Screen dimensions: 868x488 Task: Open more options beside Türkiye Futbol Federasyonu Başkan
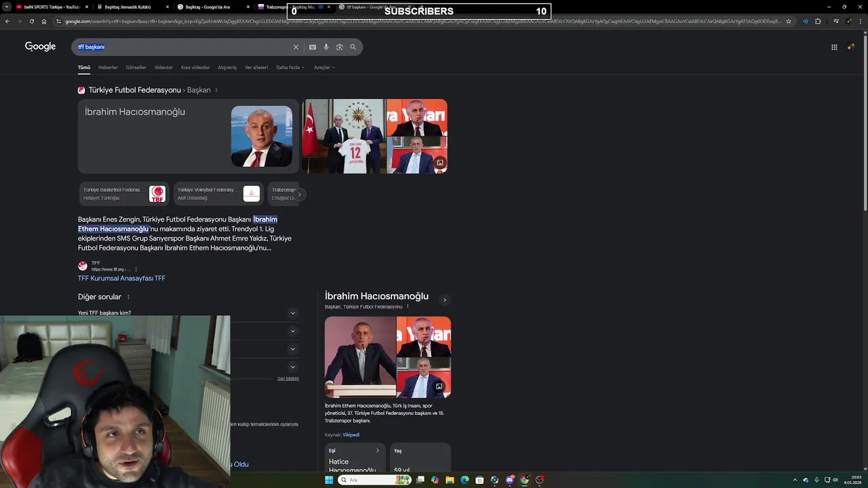tap(216, 90)
